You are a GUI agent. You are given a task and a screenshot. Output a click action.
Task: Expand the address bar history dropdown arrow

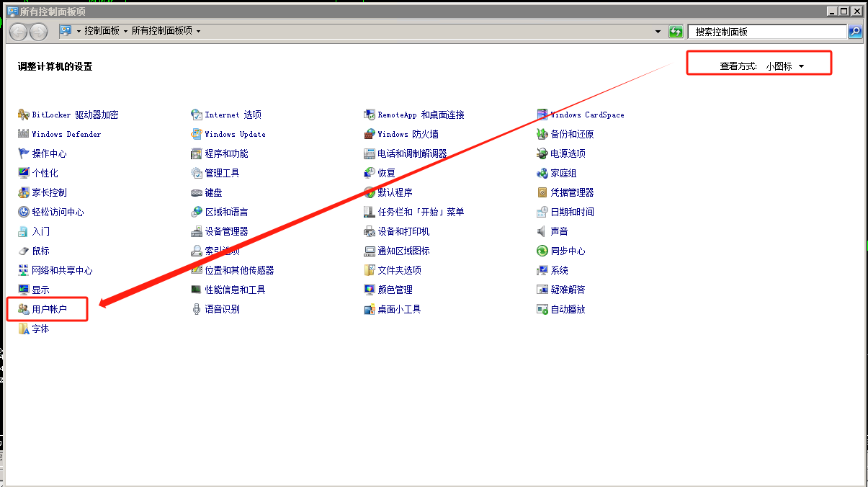(x=658, y=32)
